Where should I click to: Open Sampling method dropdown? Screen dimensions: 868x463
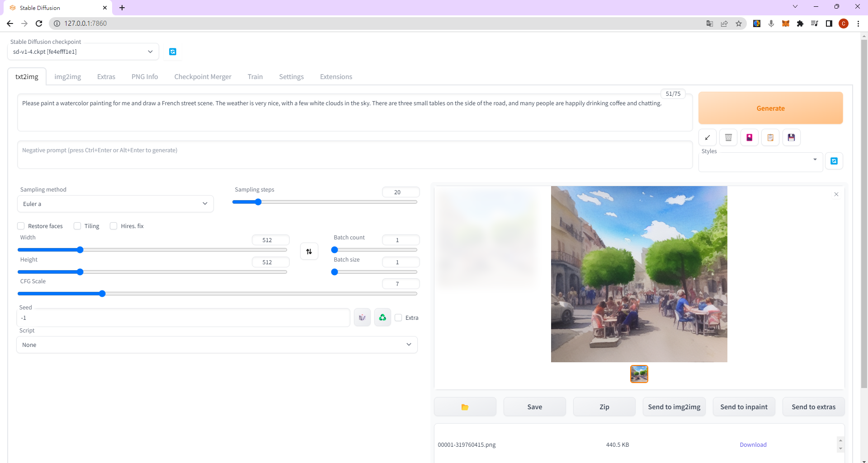(x=115, y=204)
